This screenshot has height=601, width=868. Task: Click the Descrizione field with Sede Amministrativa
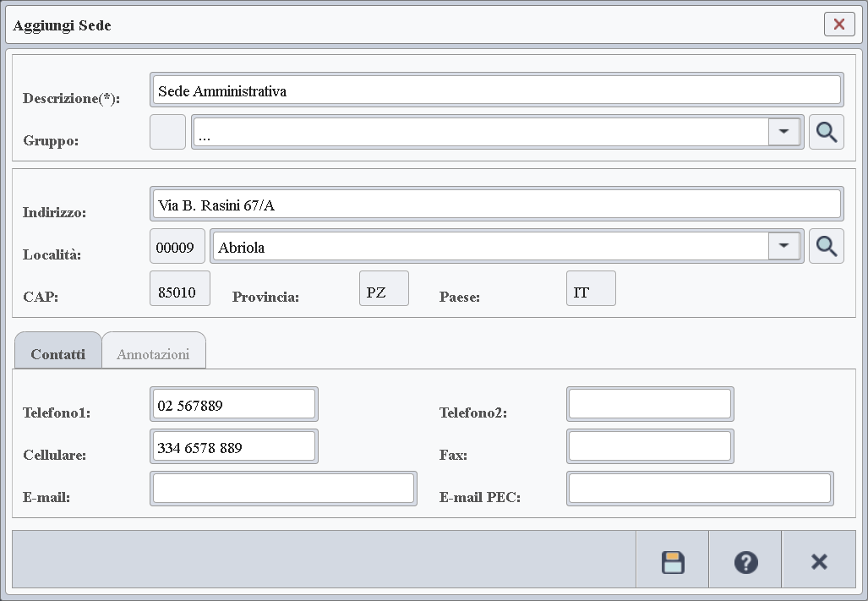tap(496, 90)
